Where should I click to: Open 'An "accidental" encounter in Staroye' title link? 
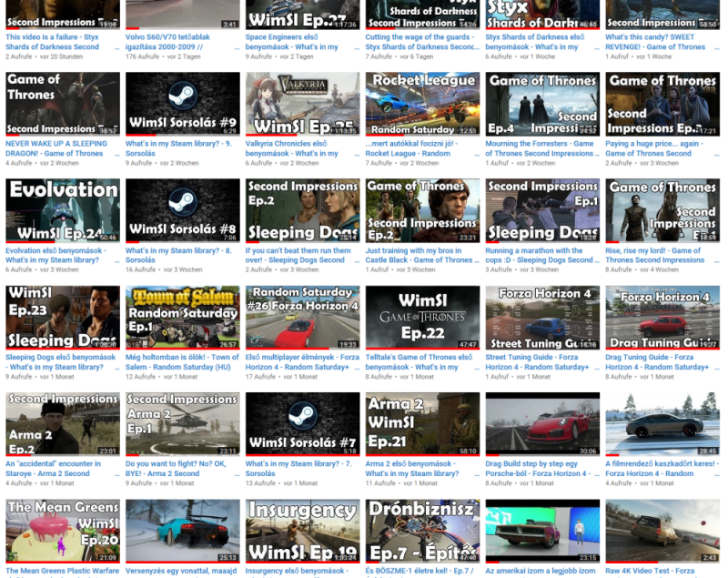(x=53, y=469)
